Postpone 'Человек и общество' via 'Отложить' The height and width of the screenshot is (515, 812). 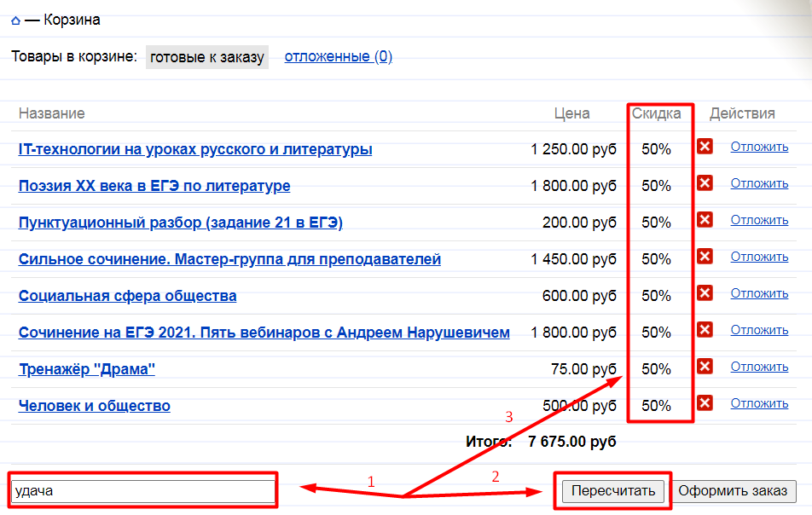759,403
